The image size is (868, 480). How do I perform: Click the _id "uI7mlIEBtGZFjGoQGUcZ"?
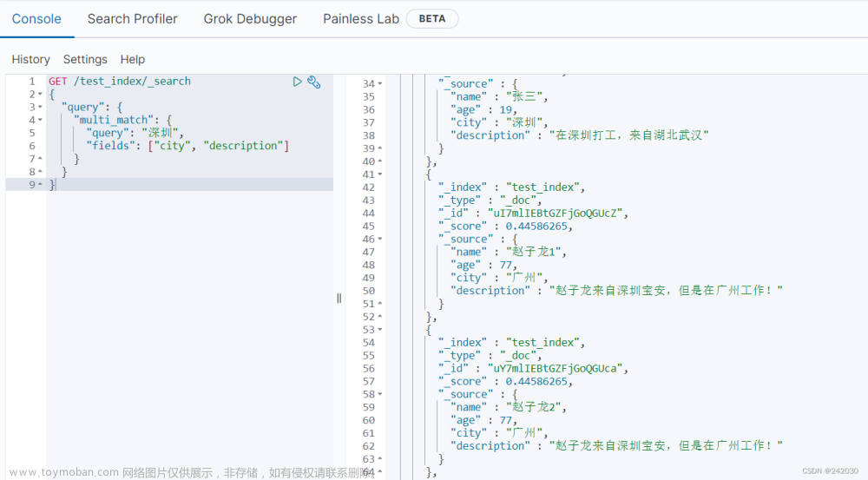(x=556, y=214)
